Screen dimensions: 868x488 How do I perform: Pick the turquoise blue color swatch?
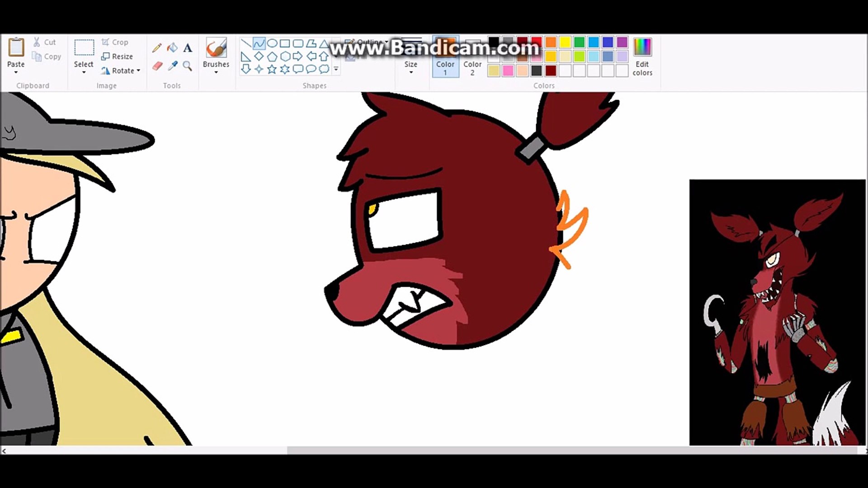594,42
